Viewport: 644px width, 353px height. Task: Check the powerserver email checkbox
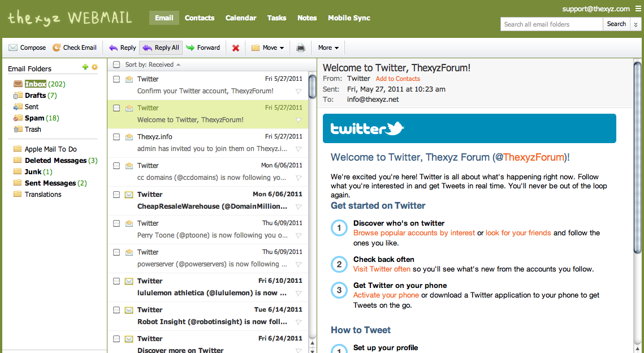point(116,252)
